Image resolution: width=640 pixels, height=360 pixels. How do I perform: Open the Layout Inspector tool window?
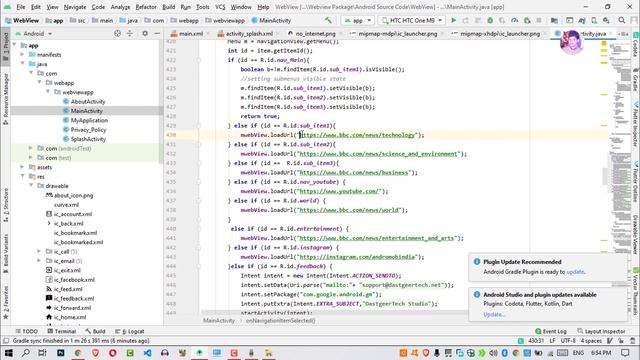pos(601,331)
